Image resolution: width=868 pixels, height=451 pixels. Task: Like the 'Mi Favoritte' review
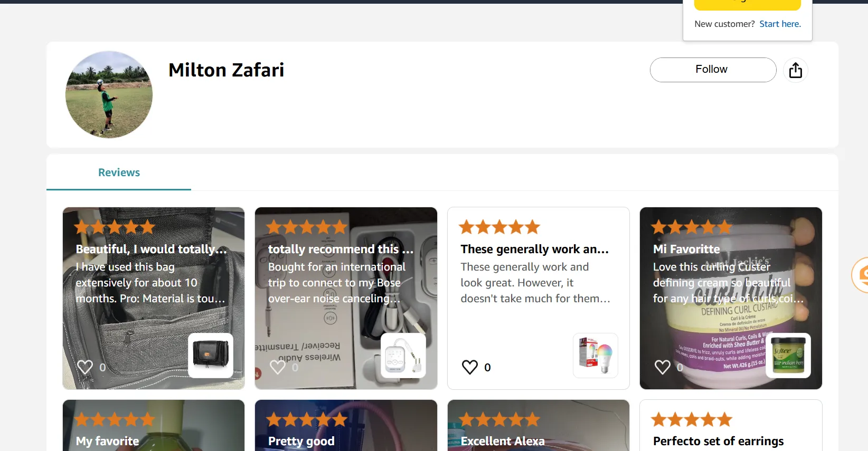[x=663, y=367]
